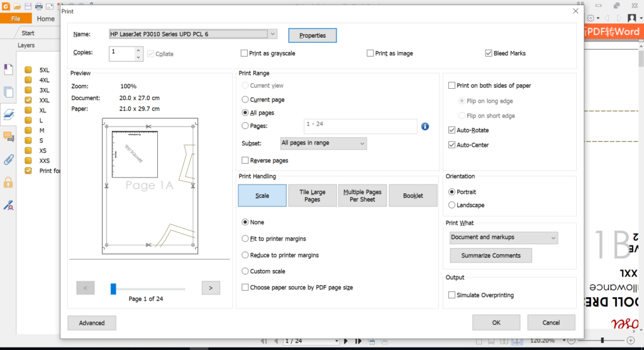Click the printer Properties button
The image size is (644, 350).
pos(313,35)
